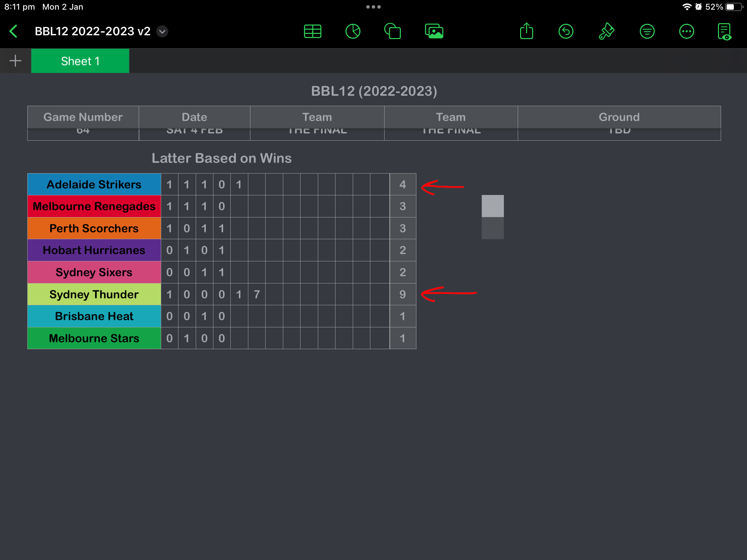Tap the 8:11 pm clock

click(19, 7)
